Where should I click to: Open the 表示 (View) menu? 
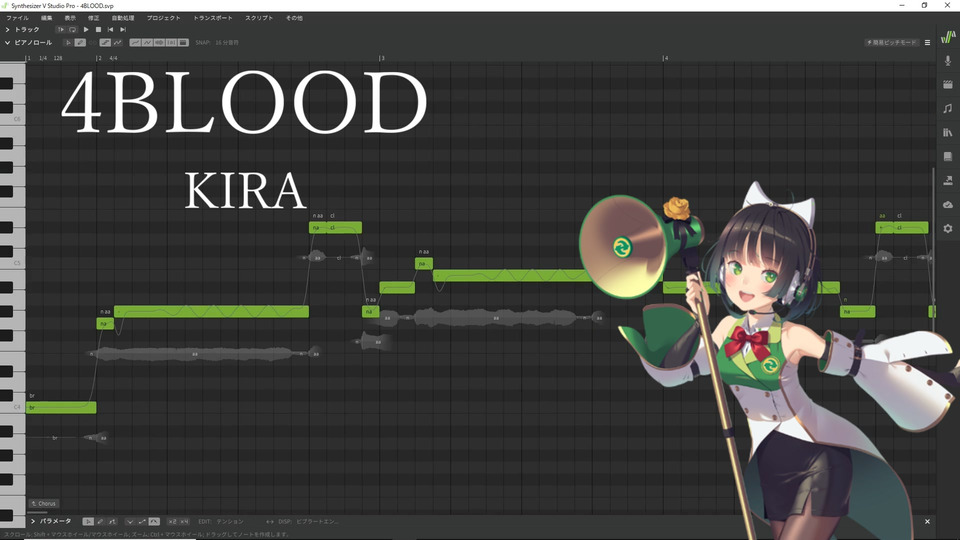point(70,18)
